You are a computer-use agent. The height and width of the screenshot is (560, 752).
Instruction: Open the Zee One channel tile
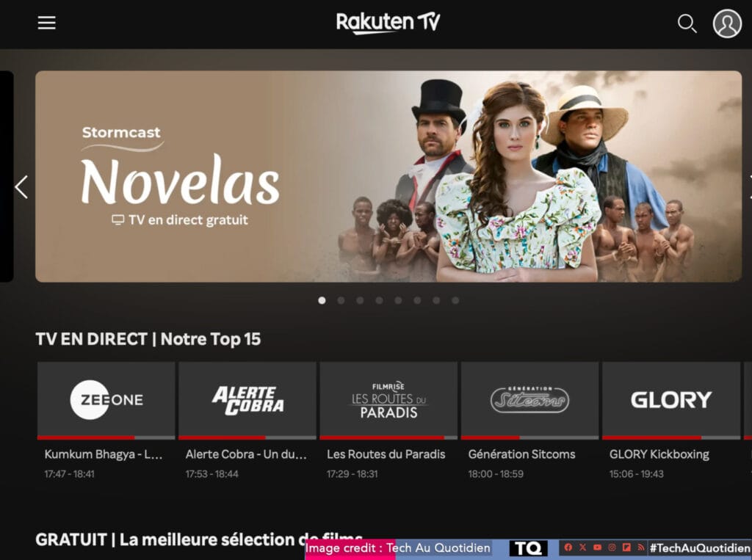pos(106,399)
